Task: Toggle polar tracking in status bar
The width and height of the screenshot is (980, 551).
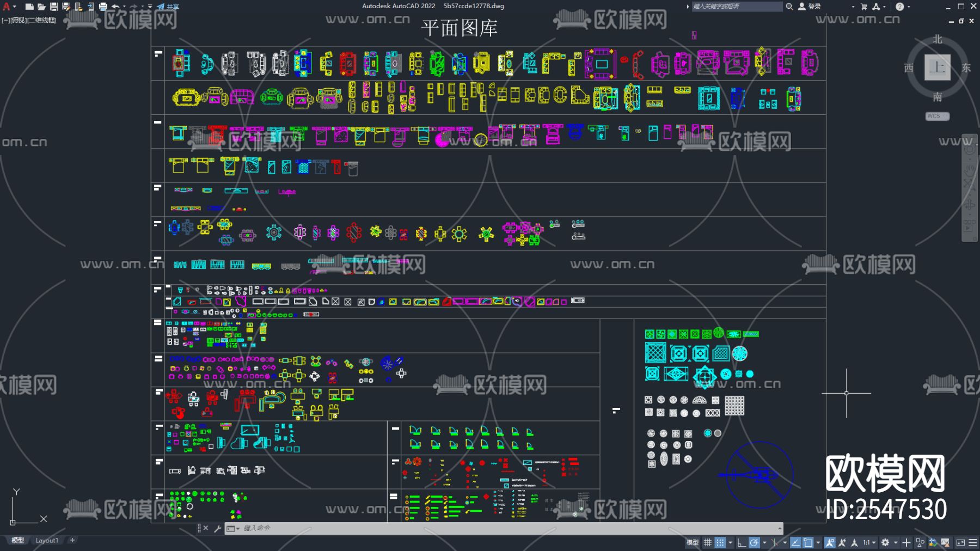Action: (x=754, y=542)
